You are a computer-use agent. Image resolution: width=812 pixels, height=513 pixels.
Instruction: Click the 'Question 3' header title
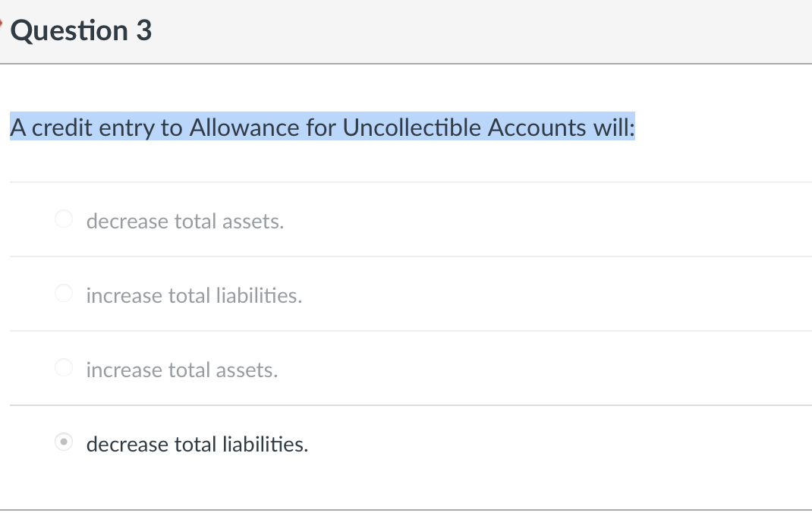click(x=83, y=31)
